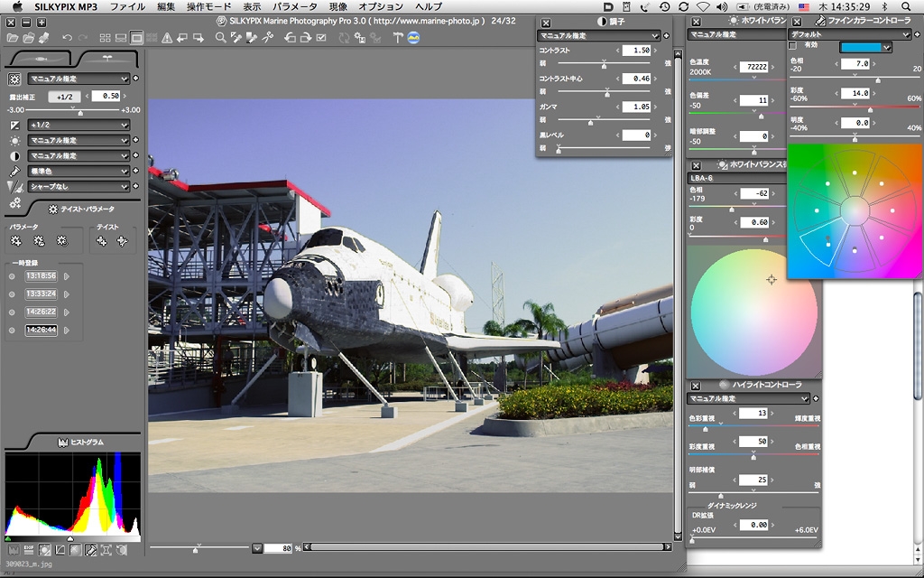924x578 pixels.
Task: Select the magnifier zoom tool
Action: click(221, 38)
